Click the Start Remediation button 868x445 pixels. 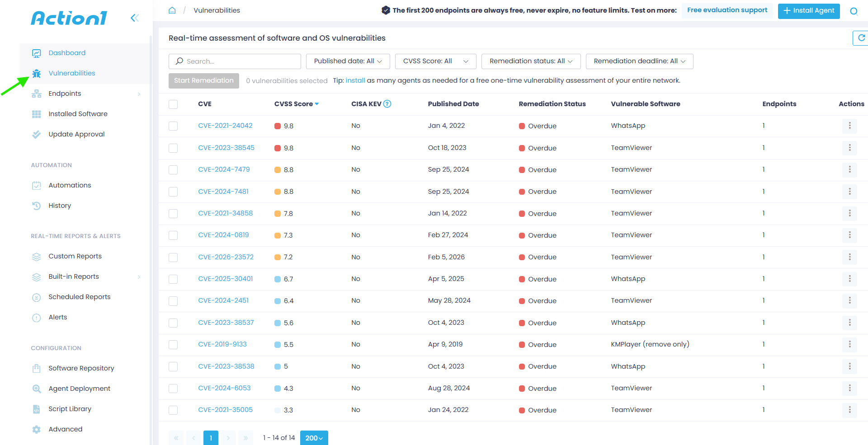(x=204, y=81)
